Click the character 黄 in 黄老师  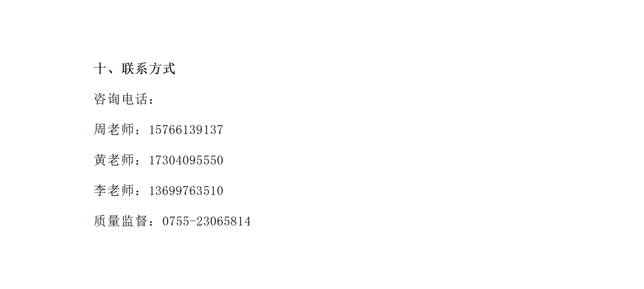click(x=100, y=160)
